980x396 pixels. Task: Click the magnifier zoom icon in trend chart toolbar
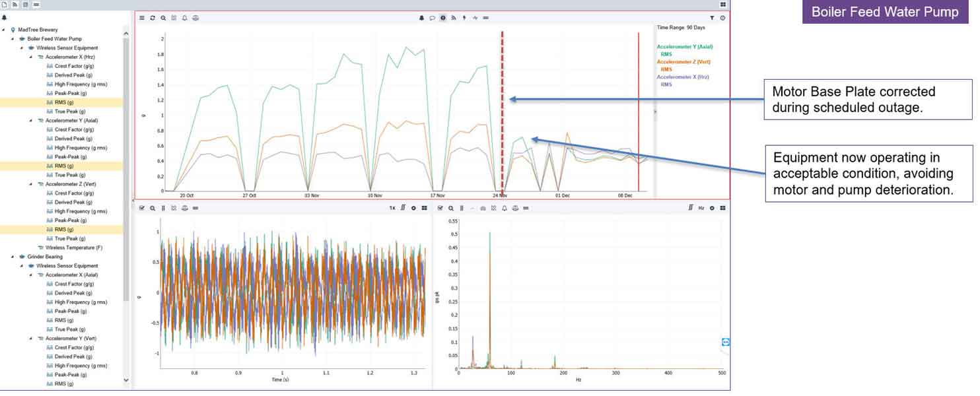[163, 18]
